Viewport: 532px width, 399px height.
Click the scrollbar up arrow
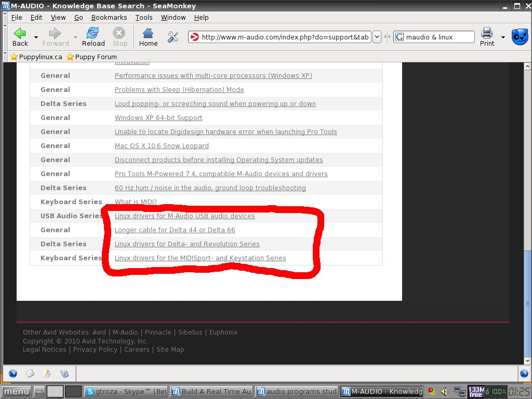tap(527, 66)
